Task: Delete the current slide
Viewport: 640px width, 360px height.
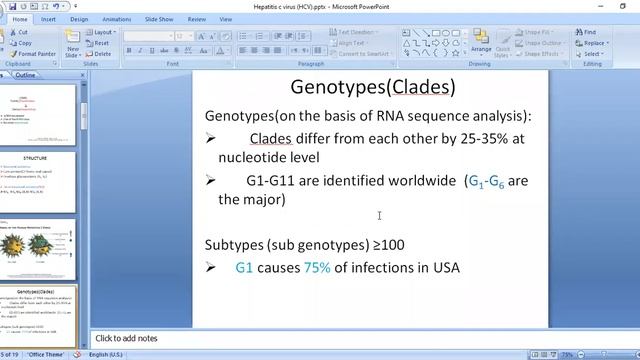Action: pos(98,54)
